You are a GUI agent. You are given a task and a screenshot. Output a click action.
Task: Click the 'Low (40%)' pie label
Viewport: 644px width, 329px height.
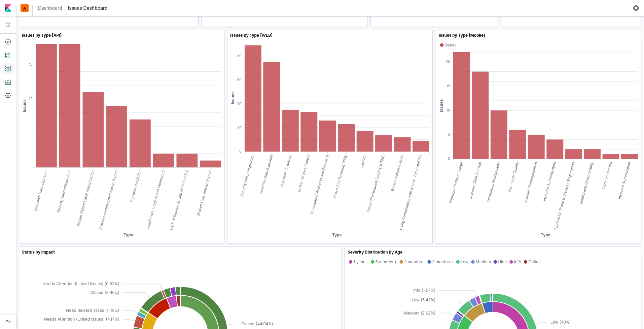click(561, 322)
